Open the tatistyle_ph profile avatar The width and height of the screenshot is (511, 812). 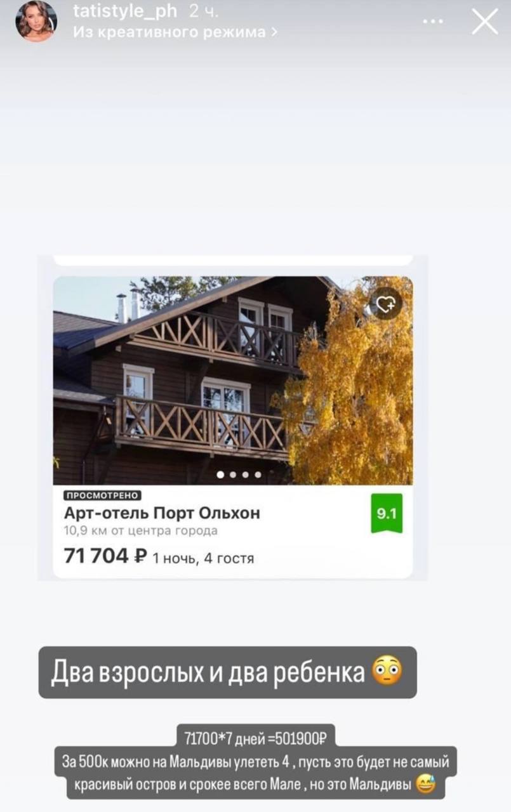[36, 22]
